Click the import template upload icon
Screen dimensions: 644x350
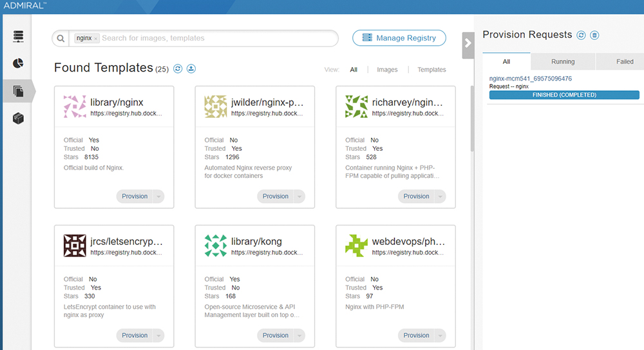191,69
